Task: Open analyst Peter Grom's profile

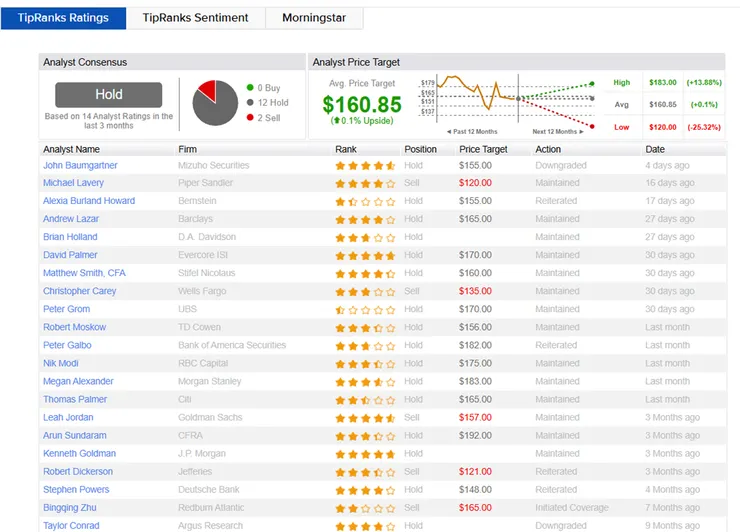Action: (66, 309)
